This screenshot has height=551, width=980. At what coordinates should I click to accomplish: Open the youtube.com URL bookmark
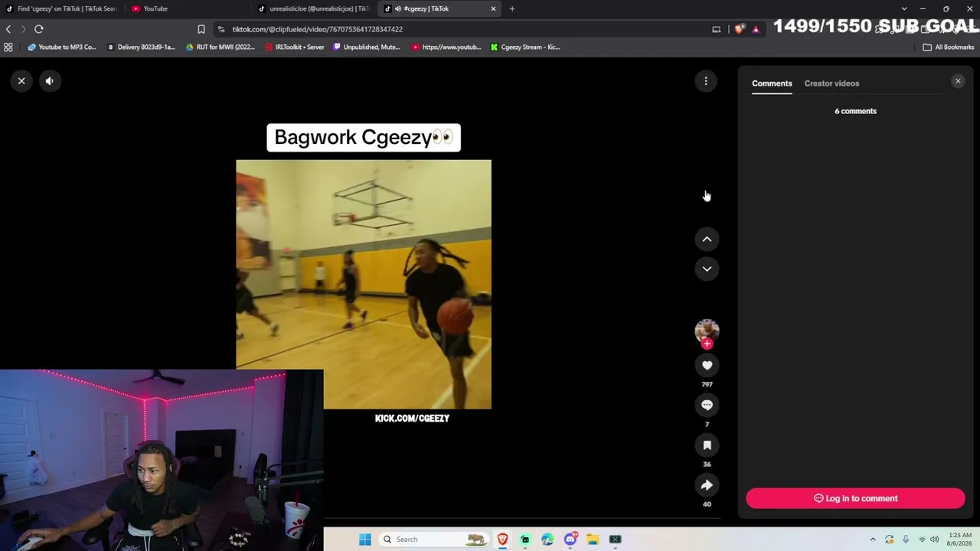click(446, 47)
